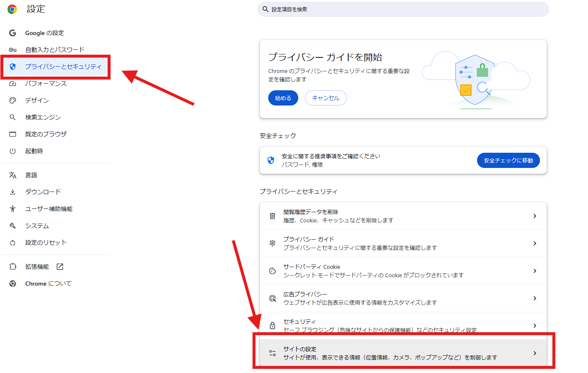Click the magnifier icon for 検索エンジン

(x=13, y=117)
